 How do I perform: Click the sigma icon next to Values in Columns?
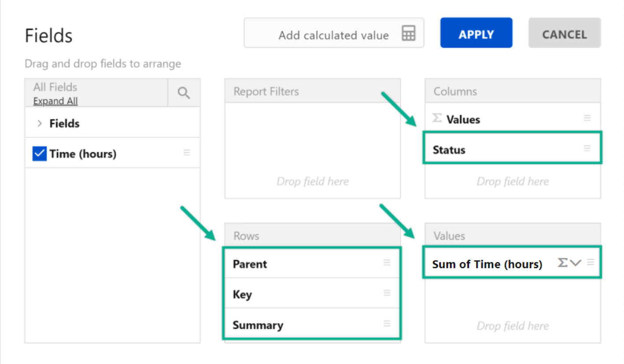click(x=437, y=118)
